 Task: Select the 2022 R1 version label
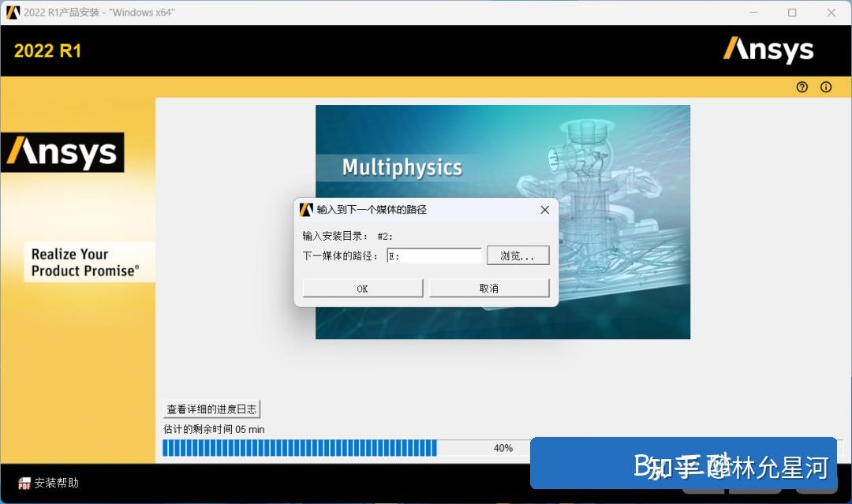click(x=47, y=50)
